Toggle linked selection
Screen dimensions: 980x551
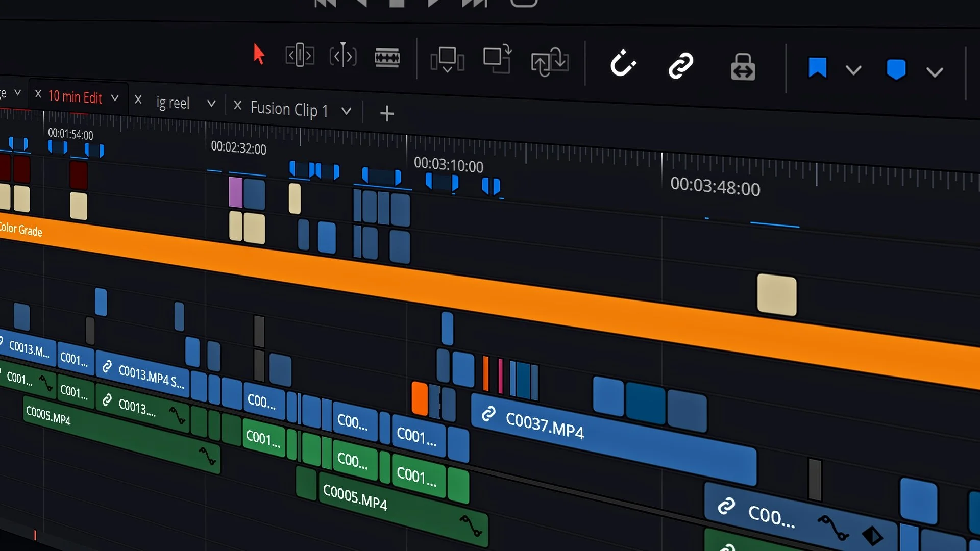[682, 65]
